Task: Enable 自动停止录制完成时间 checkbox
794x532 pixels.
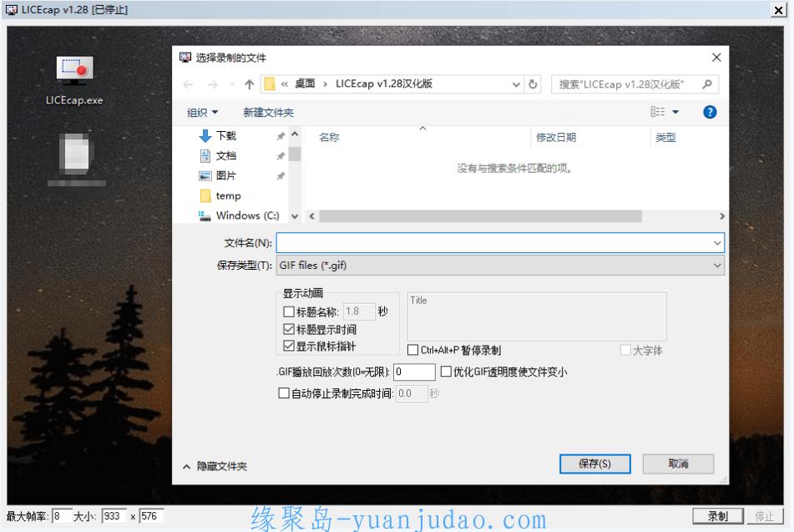Action: 284,393
